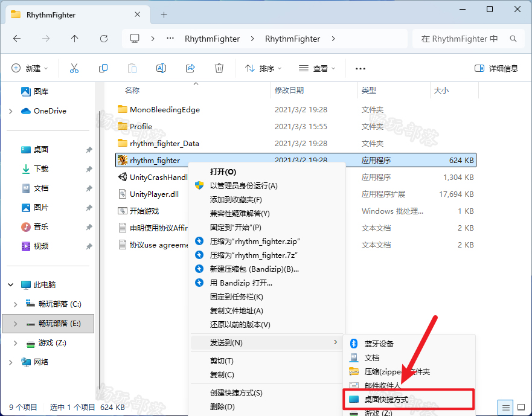Open 桌面 in quick access
Image resolution: width=532 pixels, height=416 pixels.
[x=35, y=150]
